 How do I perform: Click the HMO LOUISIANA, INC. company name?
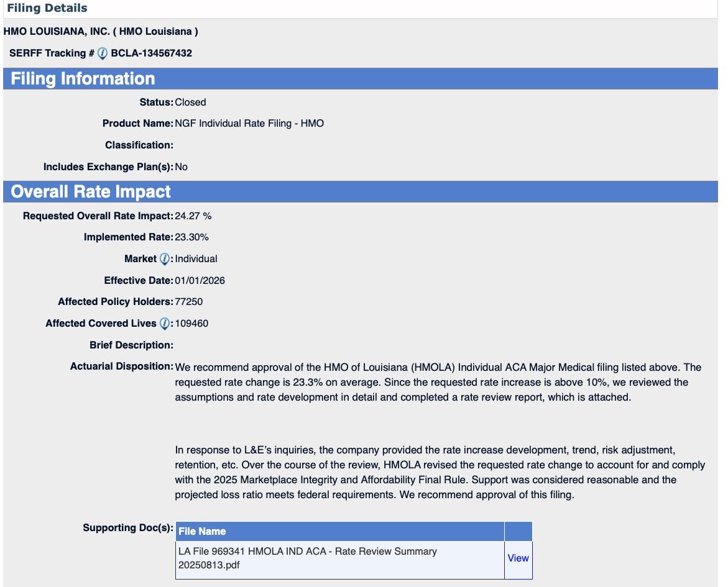click(101, 31)
